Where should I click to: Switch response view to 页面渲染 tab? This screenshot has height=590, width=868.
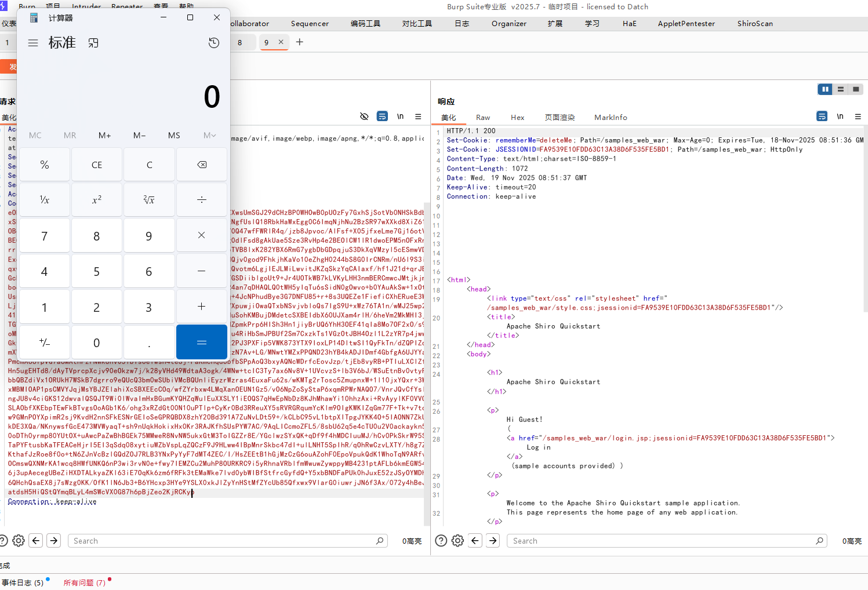(x=560, y=117)
